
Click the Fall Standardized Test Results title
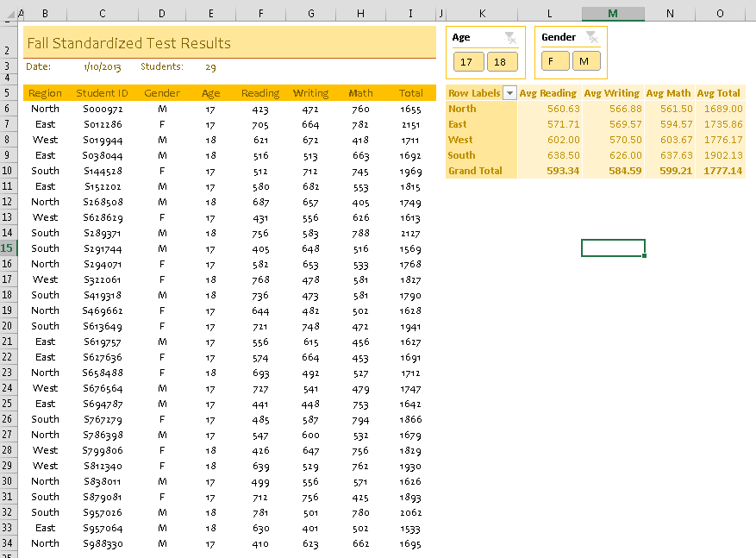[x=129, y=43]
